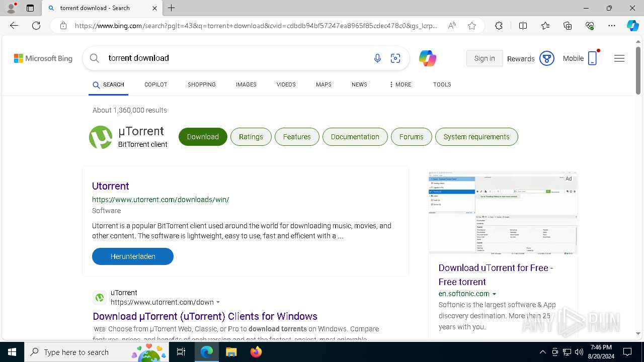Open the Favorites list icon

pos(545,26)
